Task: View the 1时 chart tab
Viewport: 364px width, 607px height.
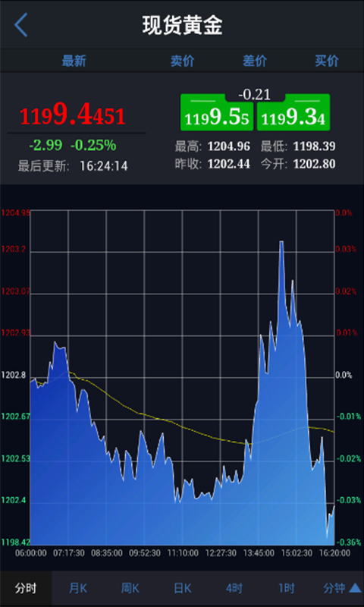Action: pos(286,589)
